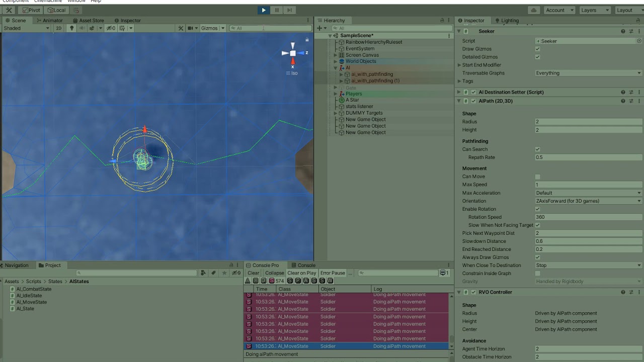Screen dimensions: 644x362
Task: Open the custom editor tools icon
Action: (x=9, y=10)
